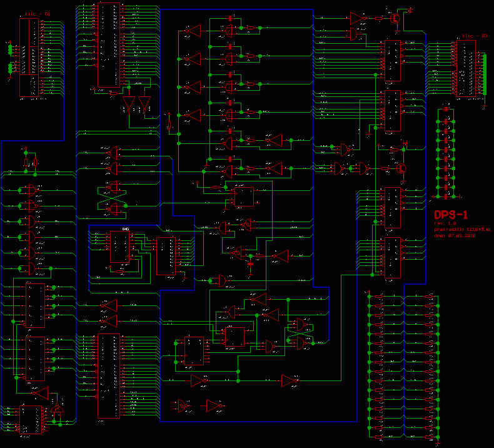
Task: Click the left downward-pointing inverter below the top IC
Action: point(129,104)
